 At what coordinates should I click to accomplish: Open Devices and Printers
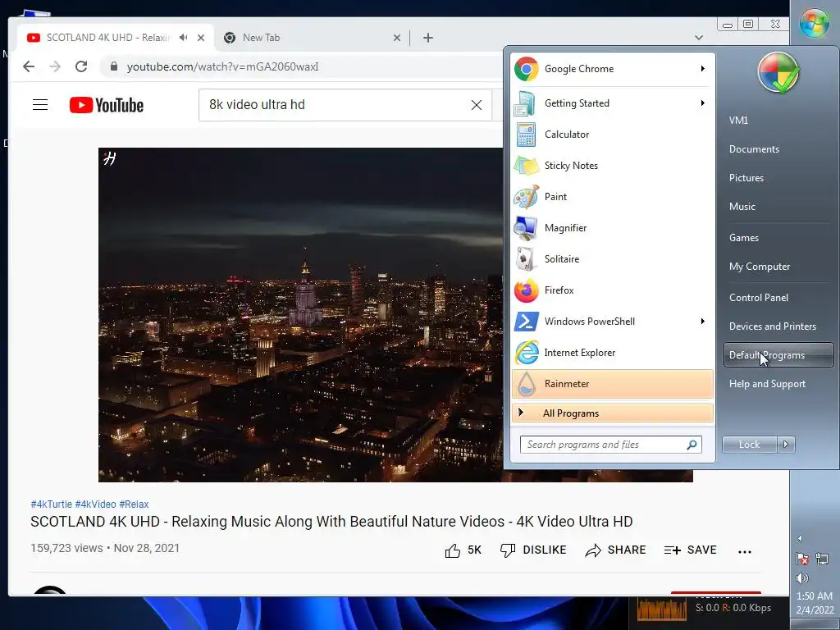pos(773,326)
